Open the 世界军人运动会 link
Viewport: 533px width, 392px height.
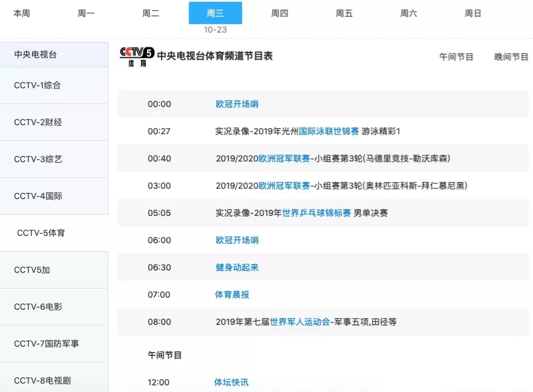[x=300, y=322]
